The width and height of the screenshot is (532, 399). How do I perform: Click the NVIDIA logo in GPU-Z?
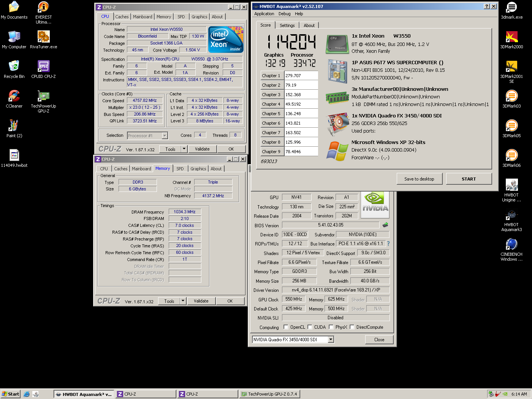point(375,204)
